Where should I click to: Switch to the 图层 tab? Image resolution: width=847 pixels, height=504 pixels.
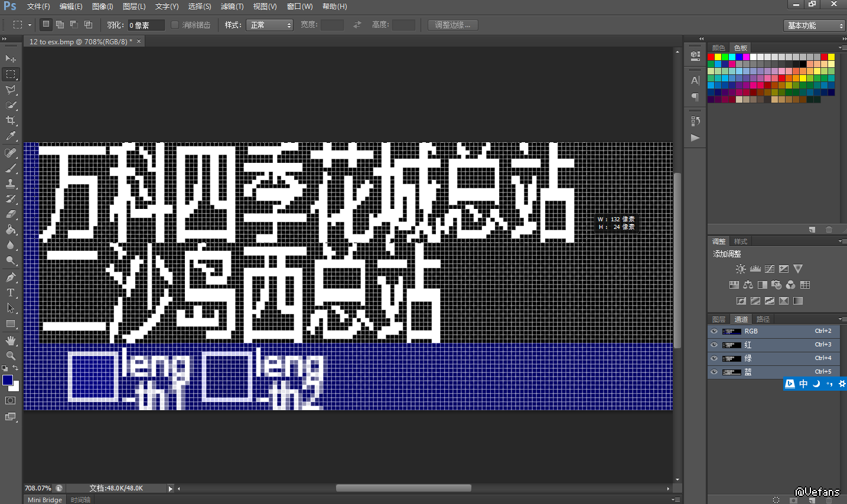[x=719, y=319]
